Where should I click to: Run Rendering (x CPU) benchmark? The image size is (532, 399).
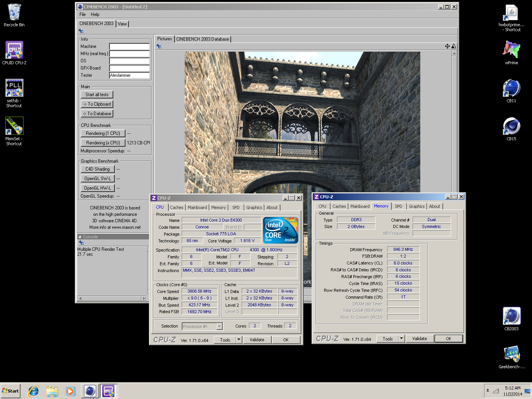click(103, 143)
